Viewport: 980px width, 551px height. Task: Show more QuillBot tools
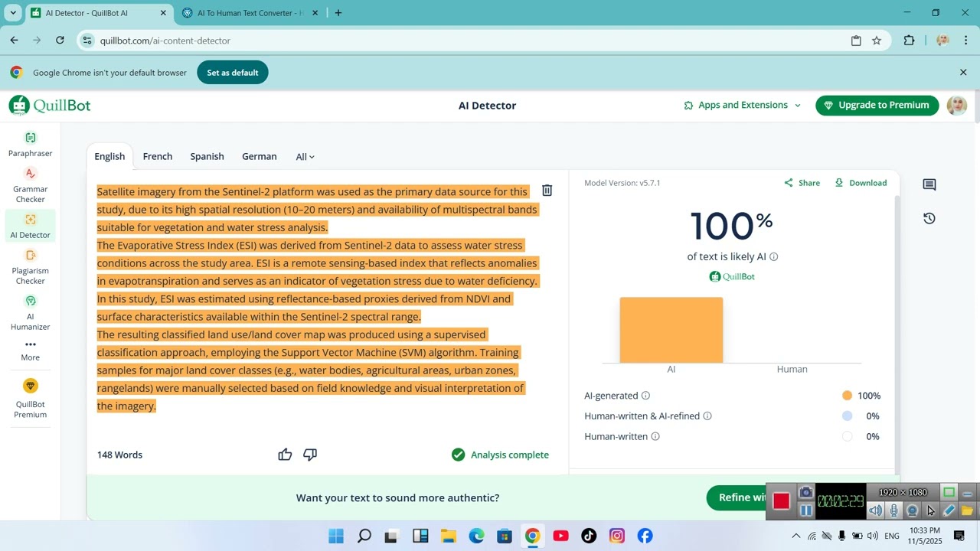pyautogui.click(x=31, y=350)
